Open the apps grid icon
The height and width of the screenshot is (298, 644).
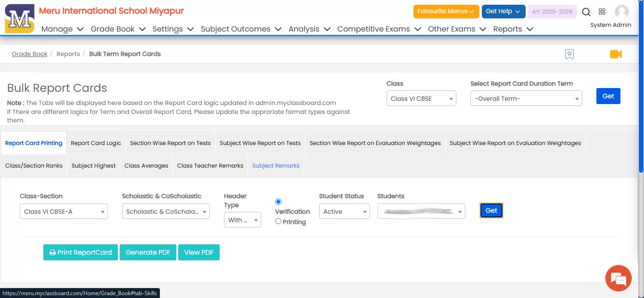point(602,12)
